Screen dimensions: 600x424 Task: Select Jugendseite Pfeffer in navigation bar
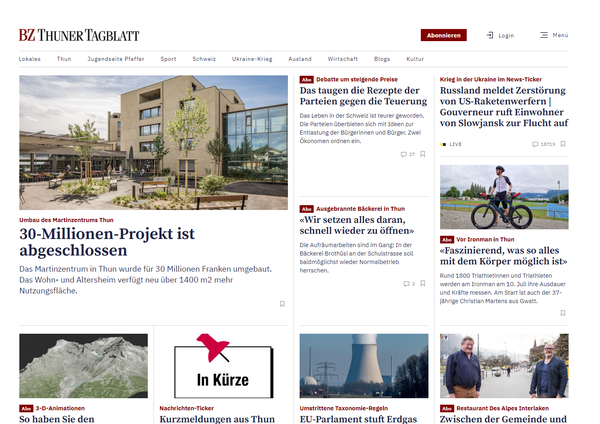tap(116, 59)
